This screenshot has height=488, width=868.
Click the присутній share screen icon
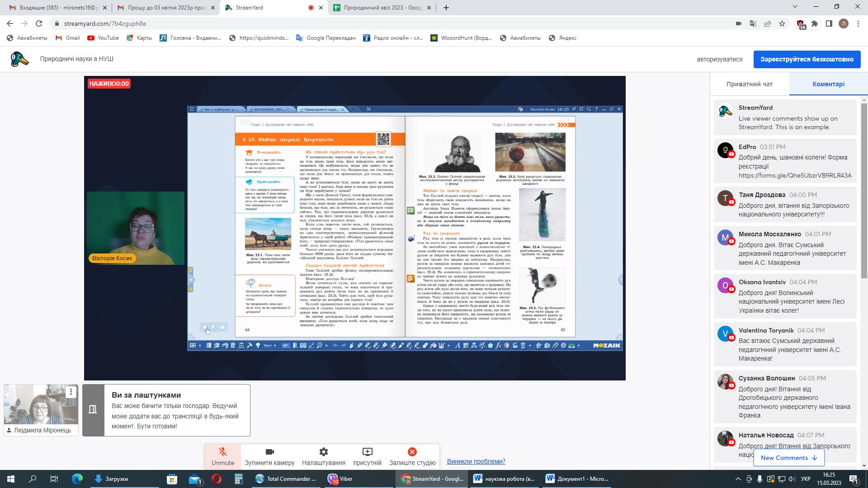point(367,452)
